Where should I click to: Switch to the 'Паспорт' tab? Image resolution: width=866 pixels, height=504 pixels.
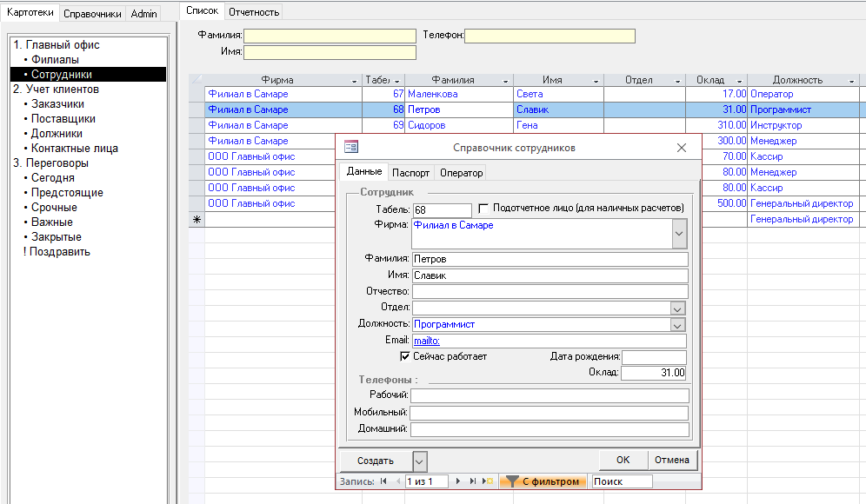pos(410,173)
